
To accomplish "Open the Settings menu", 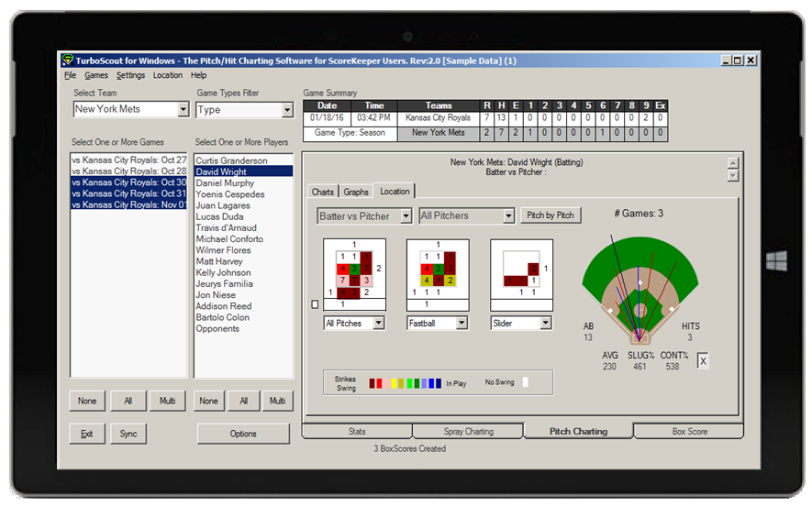I will [130, 75].
